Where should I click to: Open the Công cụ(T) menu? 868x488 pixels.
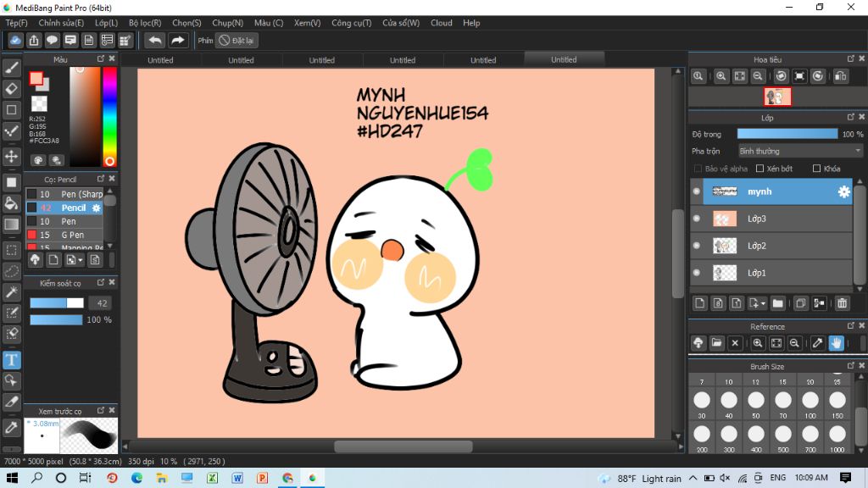(352, 23)
